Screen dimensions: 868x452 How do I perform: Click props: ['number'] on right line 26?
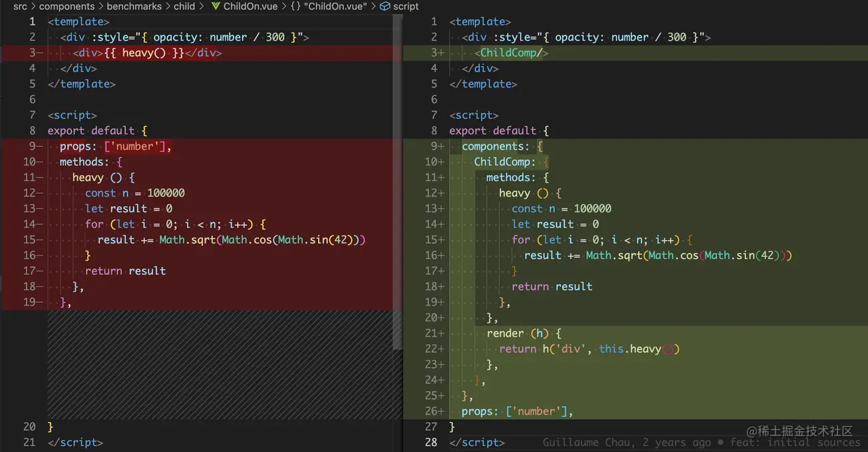pos(517,411)
